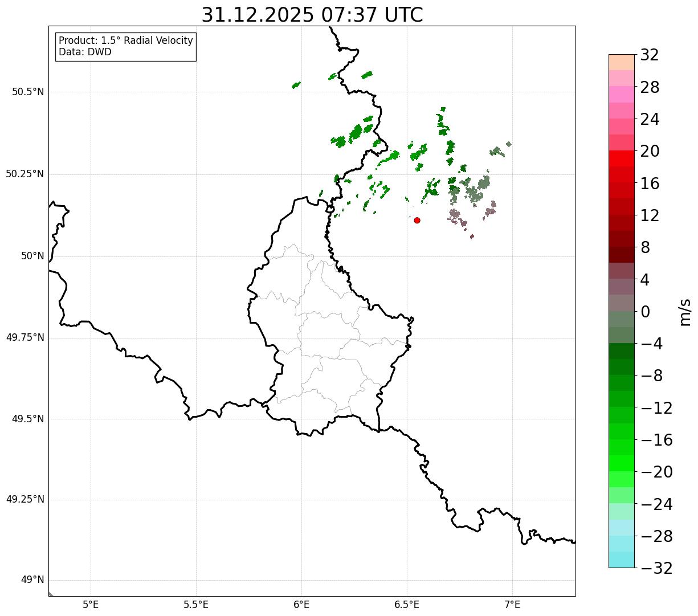
Task: Click the 49.75°N latitude label
Action: pos(25,337)
